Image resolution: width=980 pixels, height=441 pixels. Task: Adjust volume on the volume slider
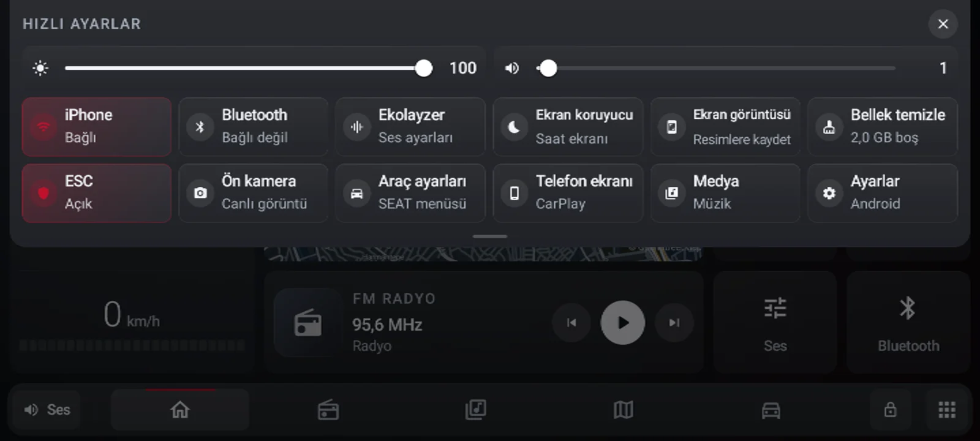click(x=716, y=68)
